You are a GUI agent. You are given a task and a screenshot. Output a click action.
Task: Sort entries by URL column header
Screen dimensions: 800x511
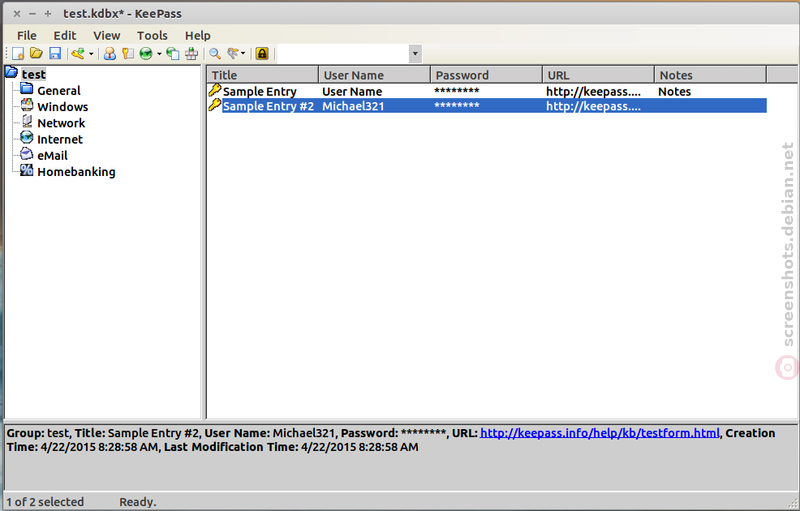(598, 75)
